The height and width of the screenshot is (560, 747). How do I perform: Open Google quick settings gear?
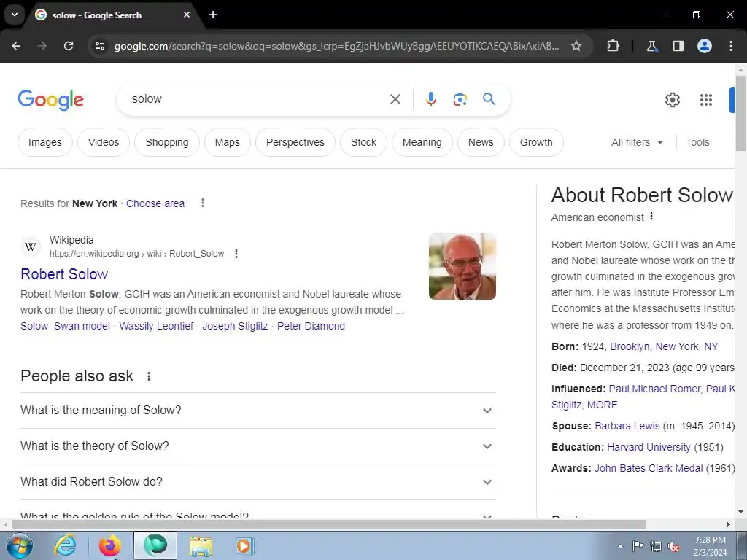[x=672, y=99]
